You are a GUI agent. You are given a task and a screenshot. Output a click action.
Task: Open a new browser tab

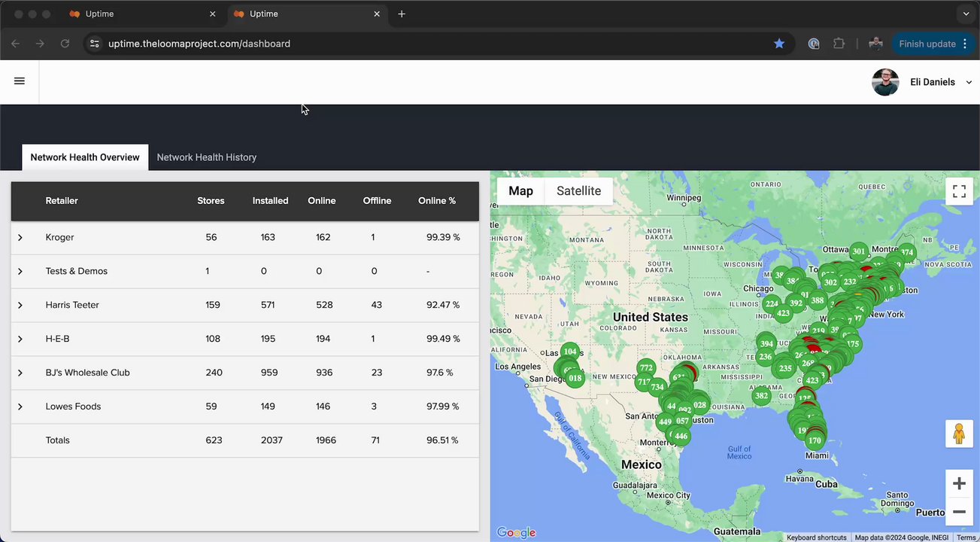[402, 14]
